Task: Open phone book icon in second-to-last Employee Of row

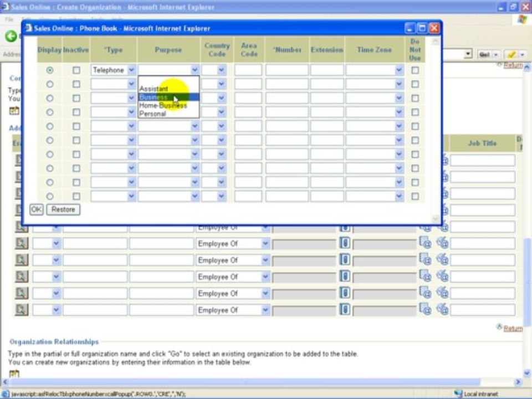Action: (x=345, y=293)
